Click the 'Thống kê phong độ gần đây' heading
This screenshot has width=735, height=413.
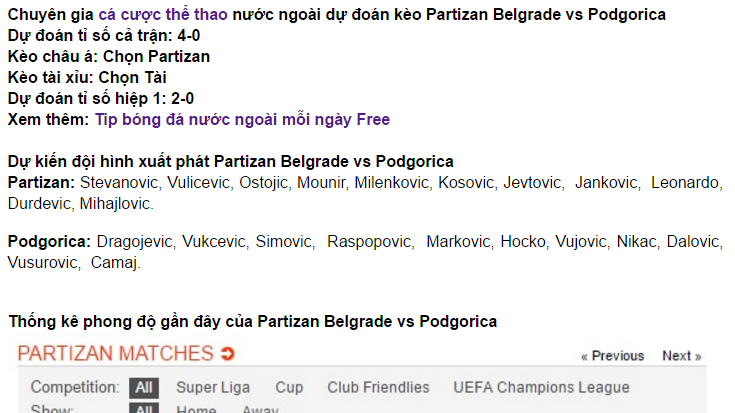pos(253,322)
